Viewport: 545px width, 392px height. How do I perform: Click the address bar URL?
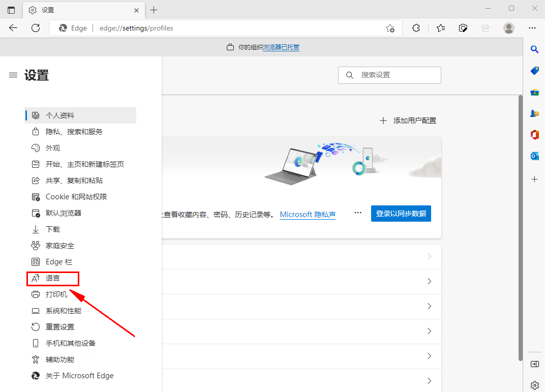136,28
